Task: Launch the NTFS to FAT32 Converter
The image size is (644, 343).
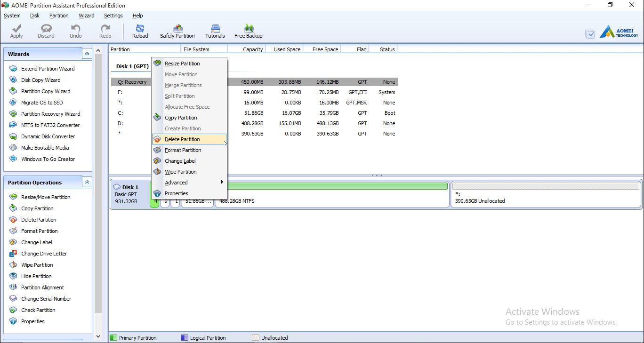Action: point(45,125)
